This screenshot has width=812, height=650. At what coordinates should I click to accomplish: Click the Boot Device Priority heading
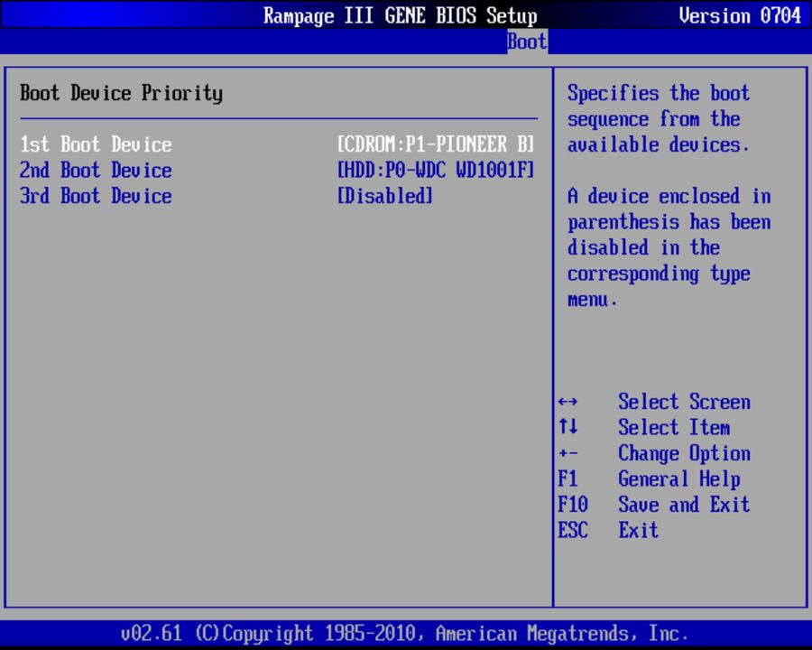(121, 93)
